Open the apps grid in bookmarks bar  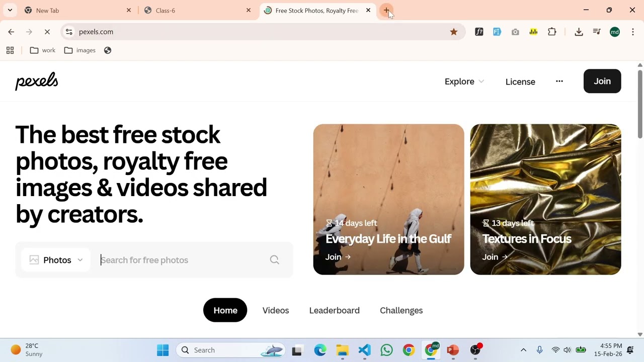[x=10, y=50]
